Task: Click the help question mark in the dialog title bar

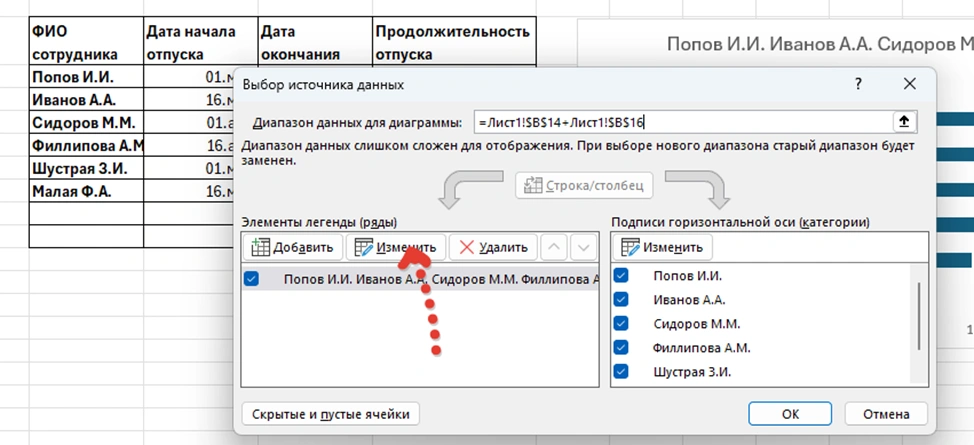Action: [x=858, y=84]
